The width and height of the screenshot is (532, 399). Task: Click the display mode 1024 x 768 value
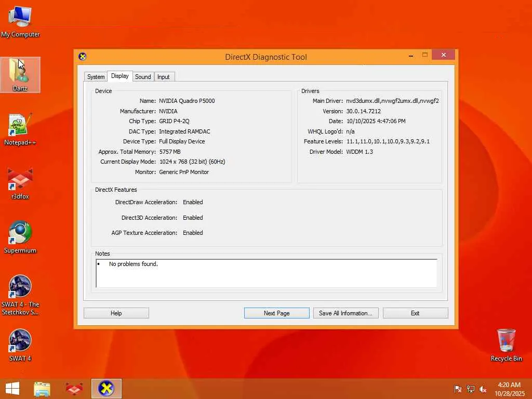click(192, 162)
